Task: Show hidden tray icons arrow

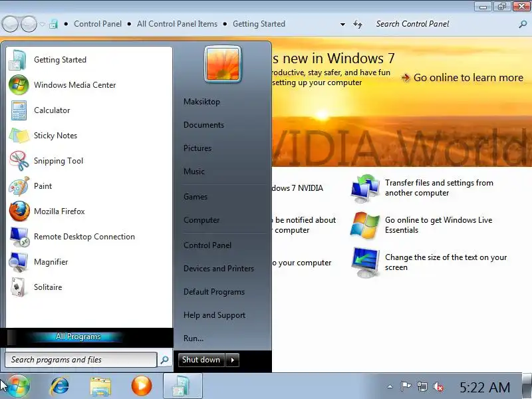Action: click(x=390, y=386)
